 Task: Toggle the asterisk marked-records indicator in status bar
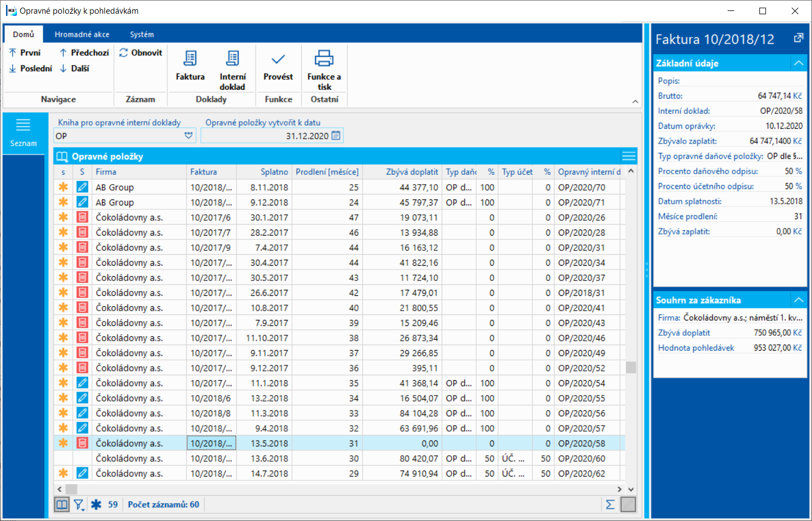coord(96,505)
